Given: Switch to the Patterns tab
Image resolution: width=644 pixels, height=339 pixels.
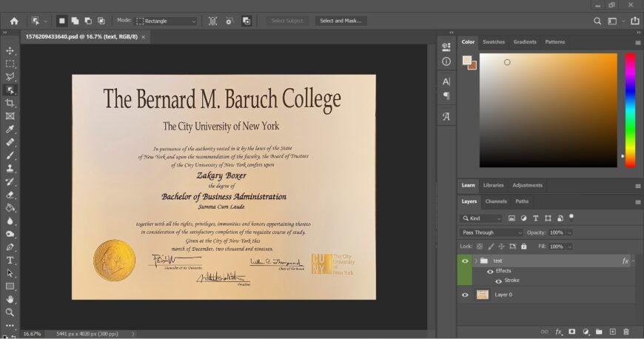Looking at the screenshot, I should 555,42.
